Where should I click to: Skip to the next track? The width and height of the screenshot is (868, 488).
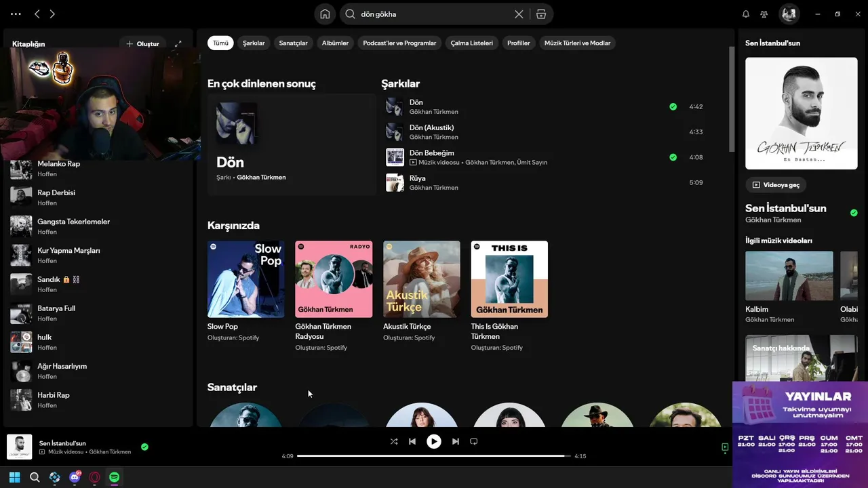pyautogui.click(x=456, y=441)
